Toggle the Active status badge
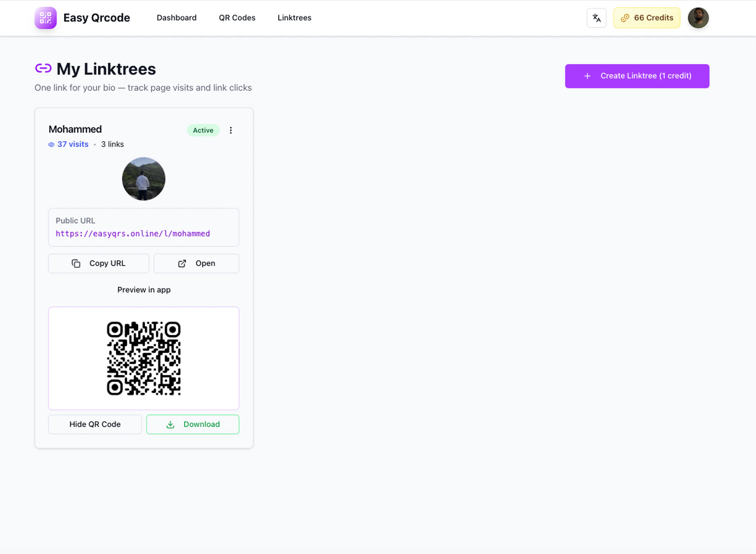Screen dimensions: 756x554 tap(203, 130)
